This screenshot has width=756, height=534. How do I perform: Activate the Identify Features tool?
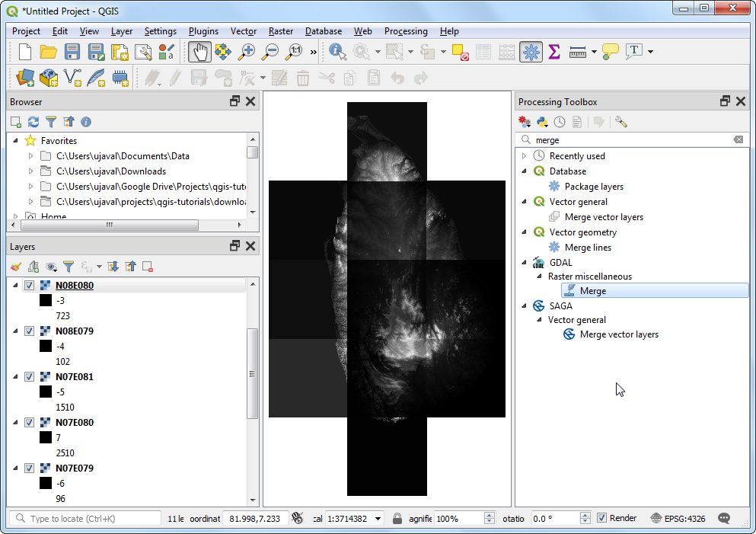point(337,52)
